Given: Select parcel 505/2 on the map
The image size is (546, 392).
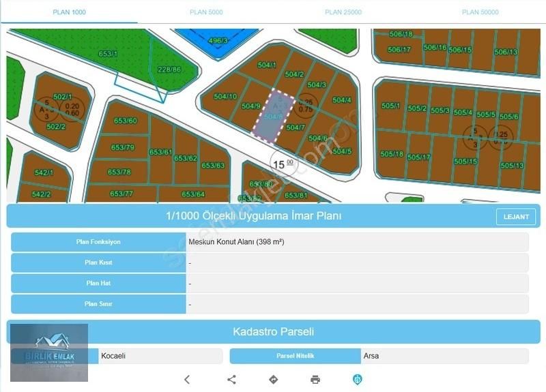Looking at the screenshot, I should (417, 108).
